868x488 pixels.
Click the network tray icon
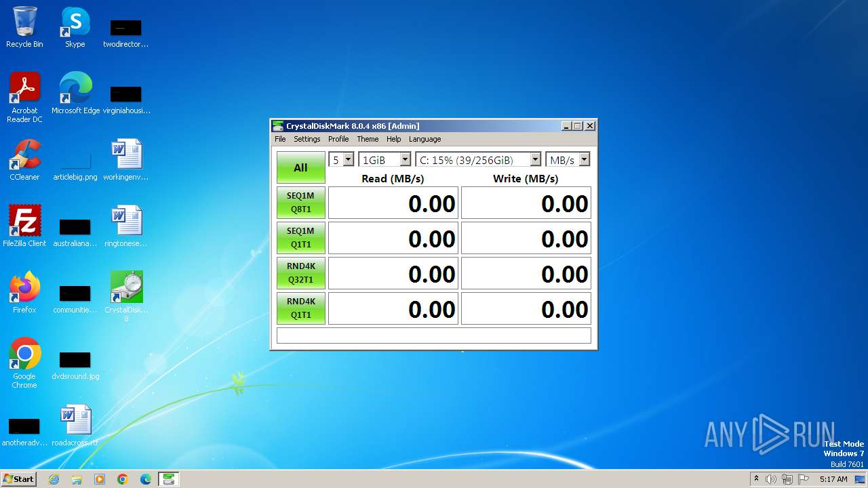[x=787, y=479]
